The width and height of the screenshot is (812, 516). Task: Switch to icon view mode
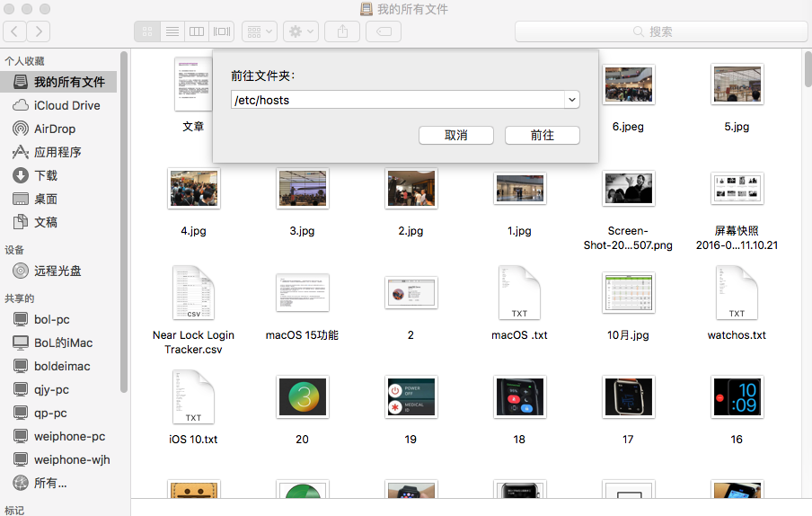146,31
